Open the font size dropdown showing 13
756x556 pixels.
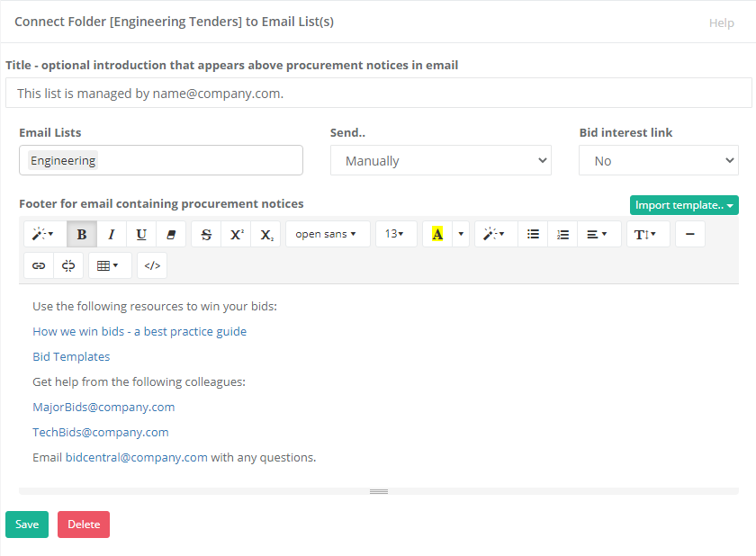point(396,234)
